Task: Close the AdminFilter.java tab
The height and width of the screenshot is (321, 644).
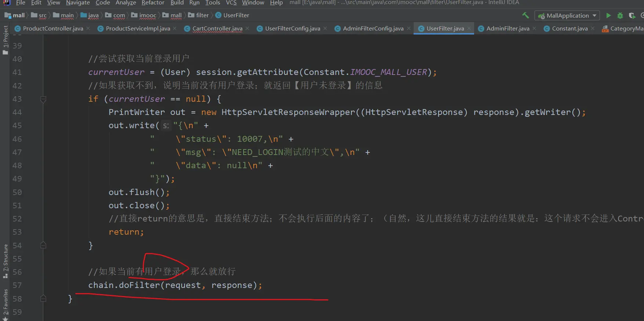Action: [534, 28]
